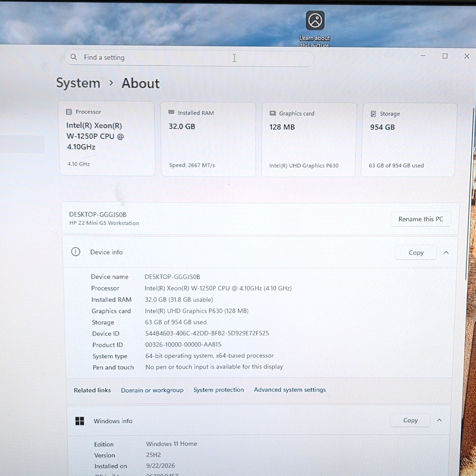Copy the Windows info details

(410, 420)
